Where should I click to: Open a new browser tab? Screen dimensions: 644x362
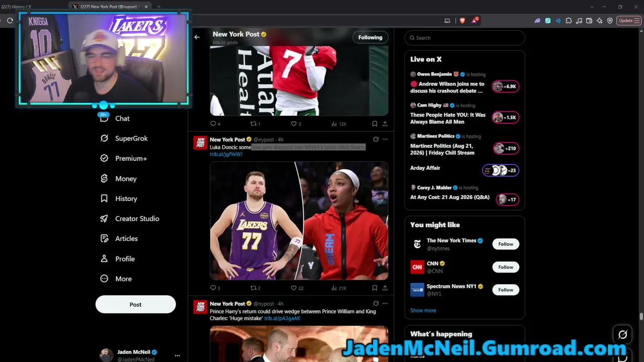[x=158, y=7]
